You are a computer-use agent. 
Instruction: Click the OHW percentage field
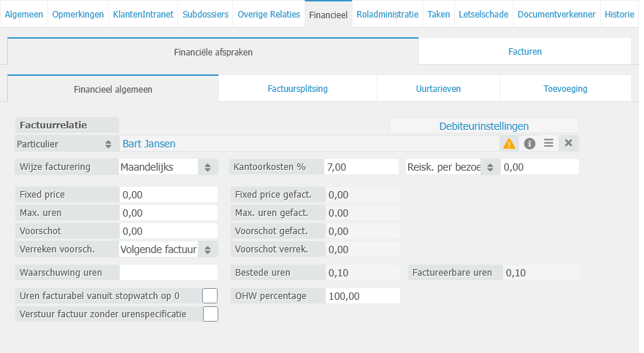click(362, 295)
